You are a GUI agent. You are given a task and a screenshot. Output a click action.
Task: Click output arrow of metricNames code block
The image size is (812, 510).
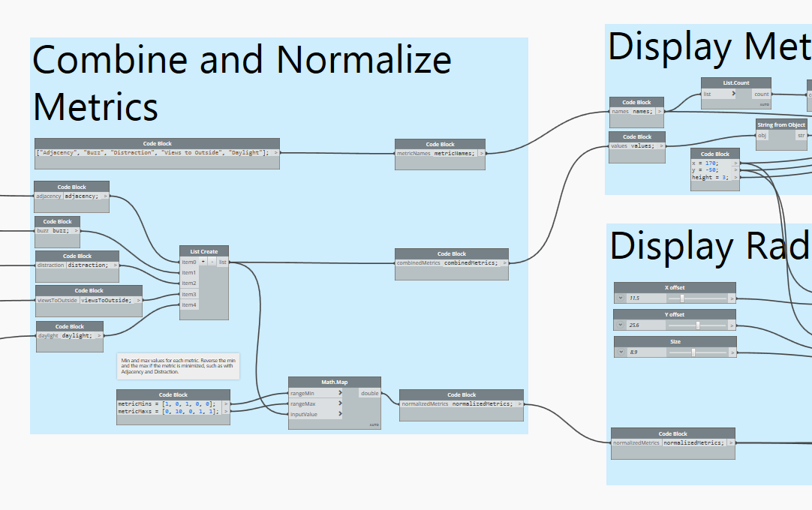tap(481, 154)
